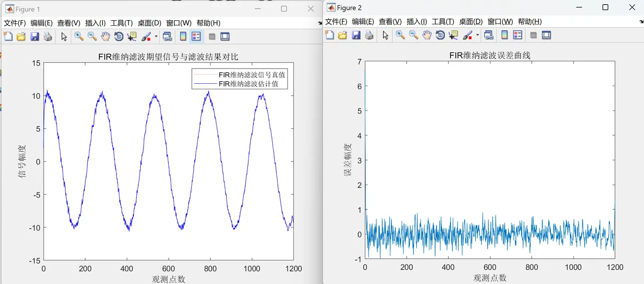Open 插入(I) menu in Figure 1

[x=96, y=23]
